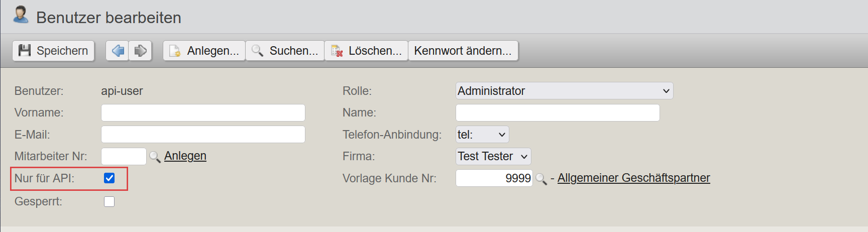The width and height of the screenshot is (868, 232).
Task: Click the Speichern save button
Action: pos(53,51)
